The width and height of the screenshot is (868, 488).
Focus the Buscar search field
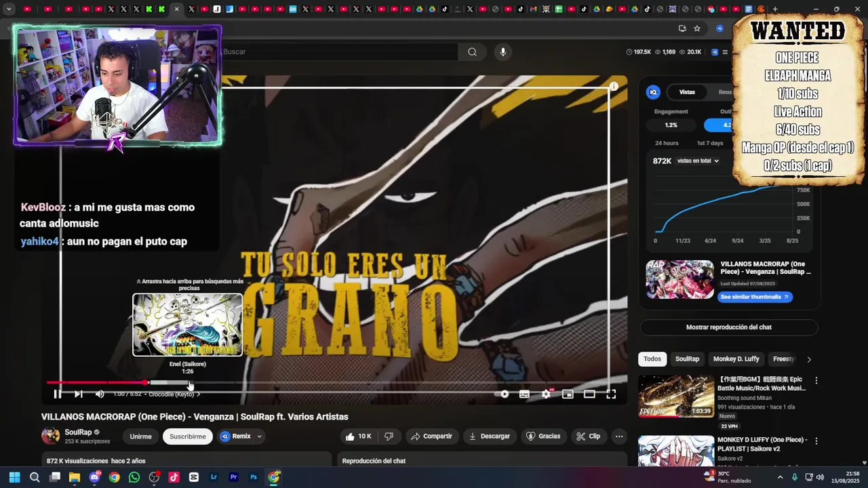click(x=339, y=52)
